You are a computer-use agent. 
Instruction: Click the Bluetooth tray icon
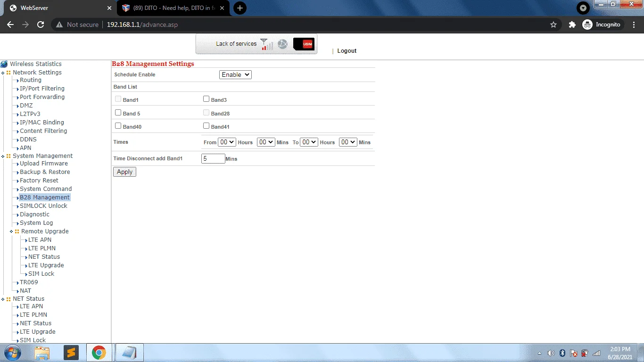point(562,353)
